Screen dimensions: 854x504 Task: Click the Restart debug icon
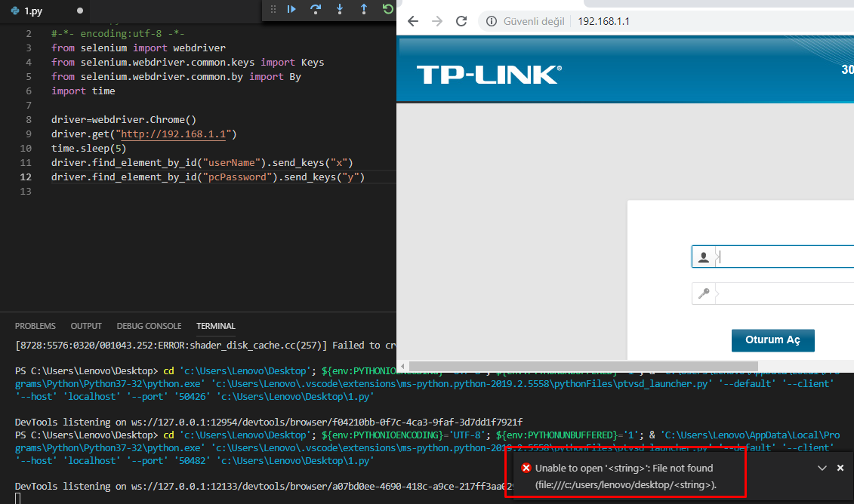click(388, 9)
